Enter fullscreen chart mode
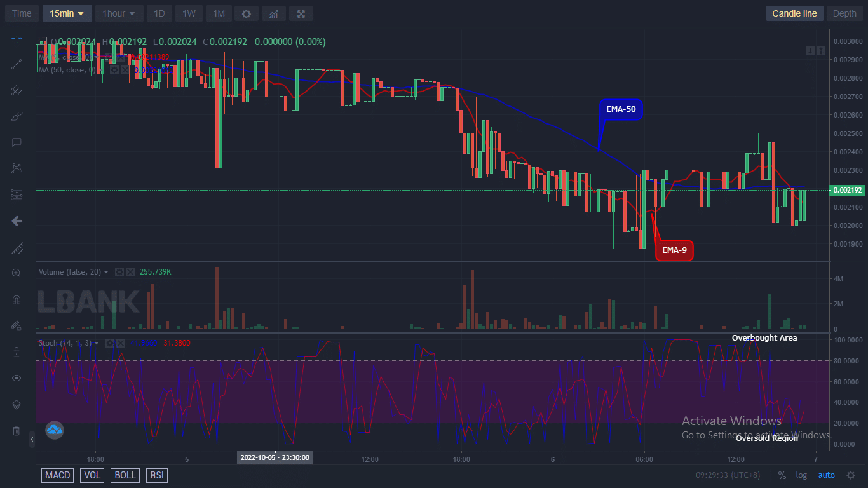This screenshot has width=868, height=488. [301, 13]
